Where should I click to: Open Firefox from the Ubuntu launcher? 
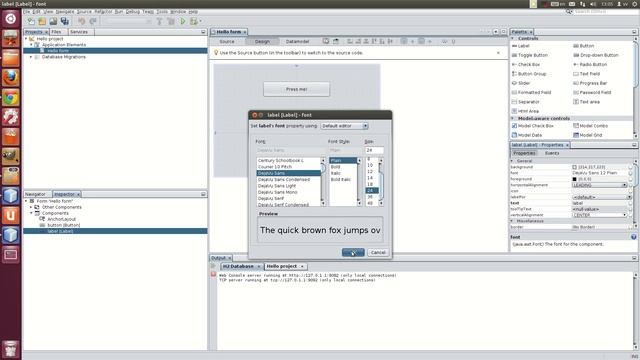(x=11, y=78)
